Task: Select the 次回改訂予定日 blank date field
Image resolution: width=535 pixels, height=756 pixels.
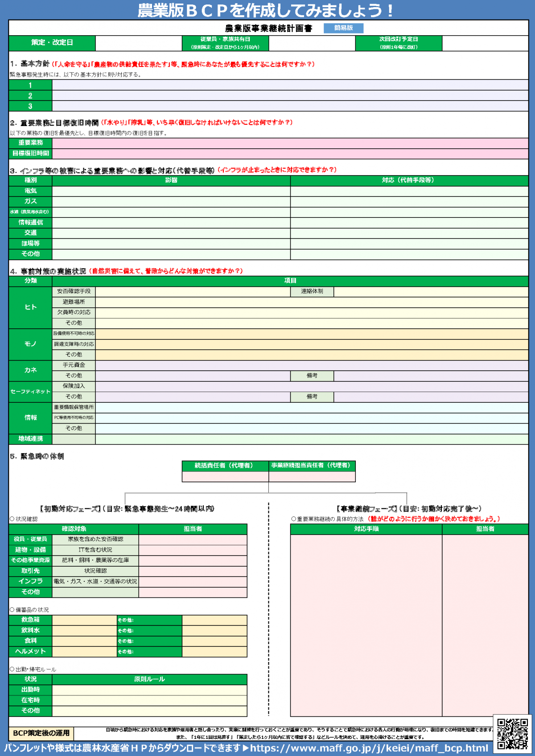Action: click(485, 43)
